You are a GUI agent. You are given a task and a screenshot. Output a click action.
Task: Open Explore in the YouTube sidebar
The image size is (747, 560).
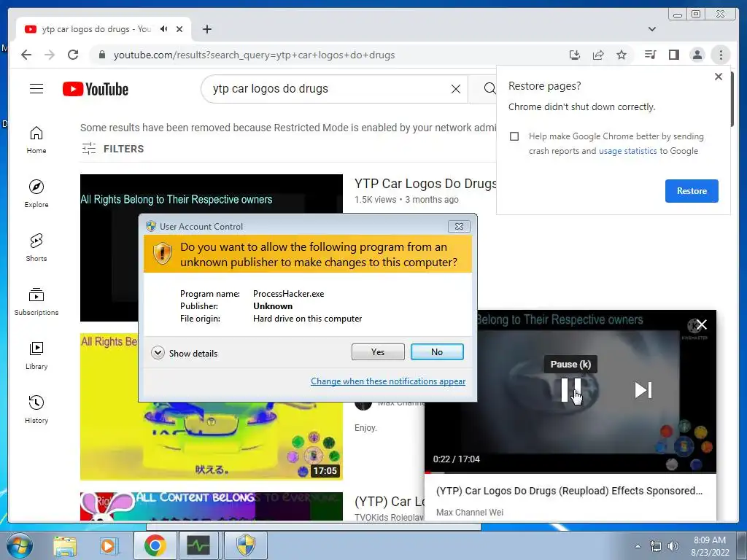pos(36,194)
